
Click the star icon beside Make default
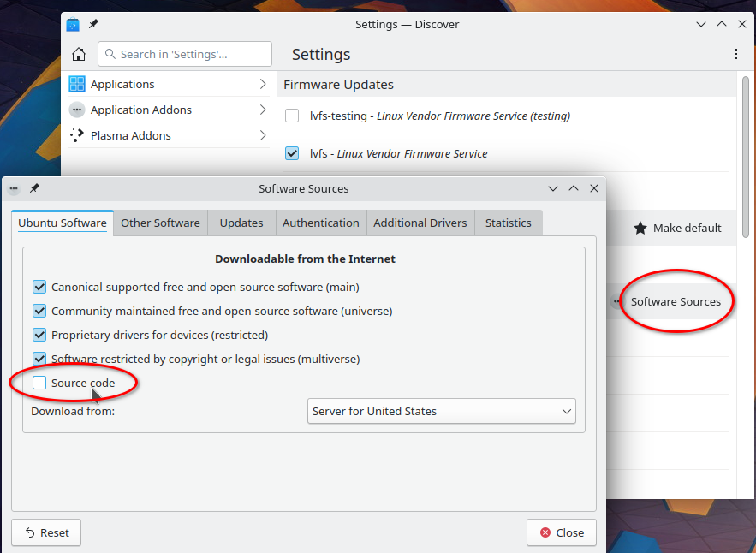640,228
